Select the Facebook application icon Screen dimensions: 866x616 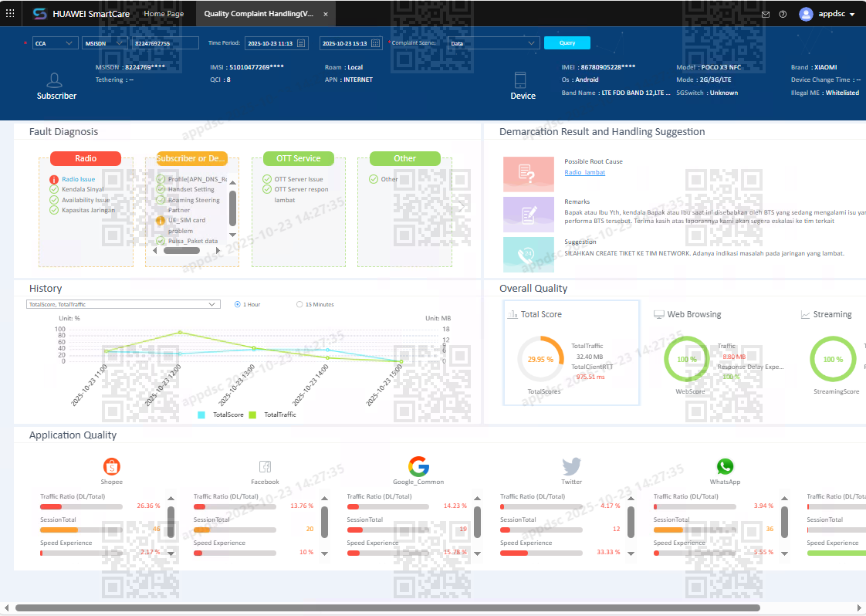265,467
